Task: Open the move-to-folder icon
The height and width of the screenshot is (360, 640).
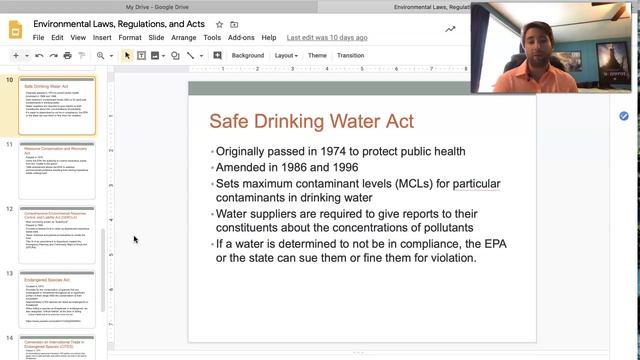Action: pyautogui.click(x=234, y=24)
